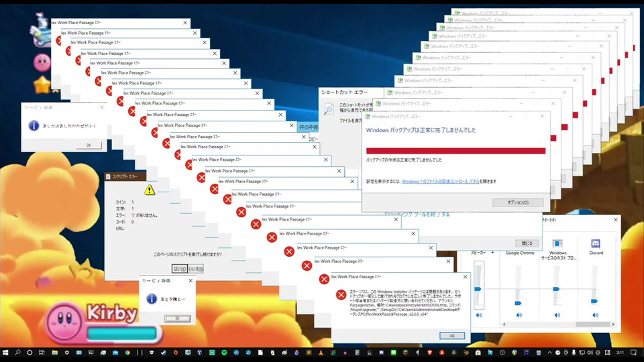Image resolution: width=644 pixels, height=362 pixels.
Task: Click the トラブルシューティング ツールを終了する link
Action: (x=417, y=215)
